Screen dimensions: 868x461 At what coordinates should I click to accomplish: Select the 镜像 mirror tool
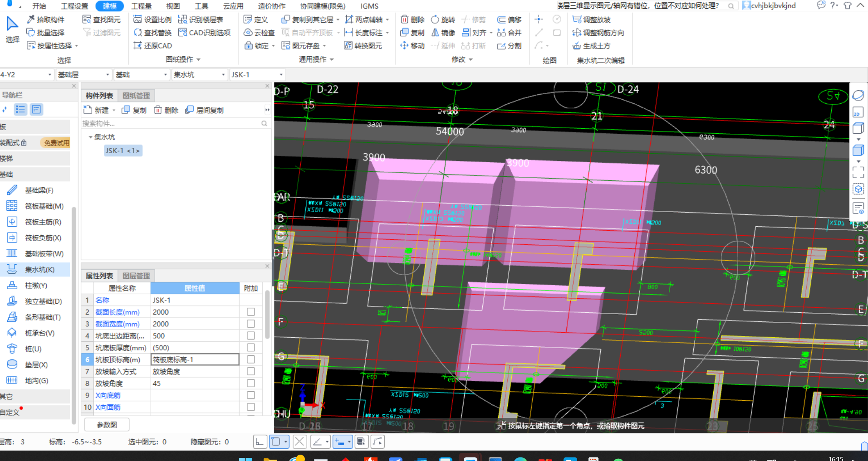point(443,33)
